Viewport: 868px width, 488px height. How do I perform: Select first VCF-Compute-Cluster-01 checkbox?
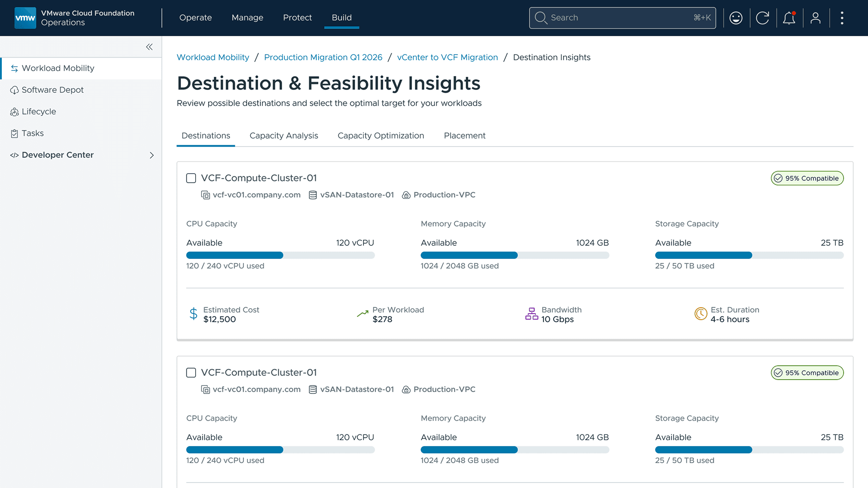coord(191,178)
